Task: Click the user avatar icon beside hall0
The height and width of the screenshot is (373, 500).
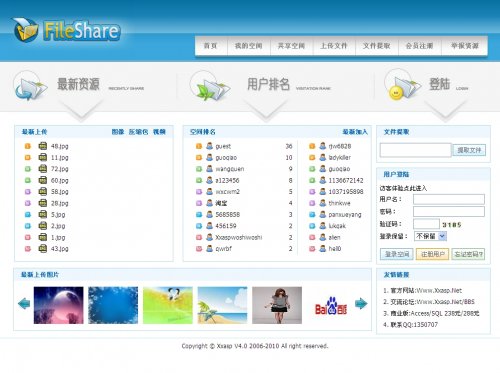Action: click(323, 248)
